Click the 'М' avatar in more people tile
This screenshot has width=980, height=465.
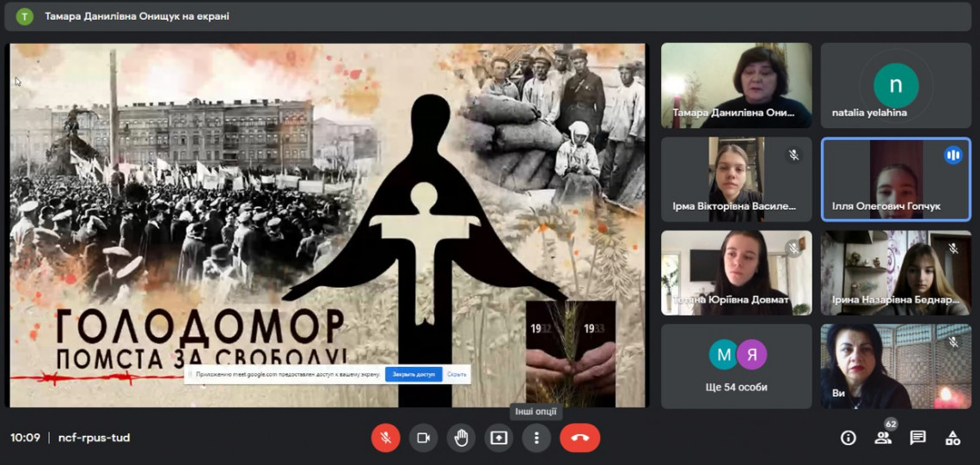tap(724, 355)
